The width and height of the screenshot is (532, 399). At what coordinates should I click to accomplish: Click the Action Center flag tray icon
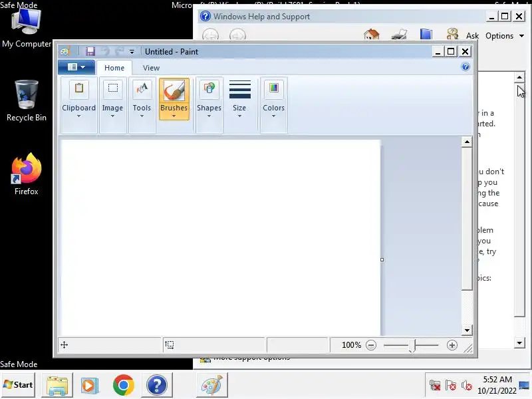point(451,386)
